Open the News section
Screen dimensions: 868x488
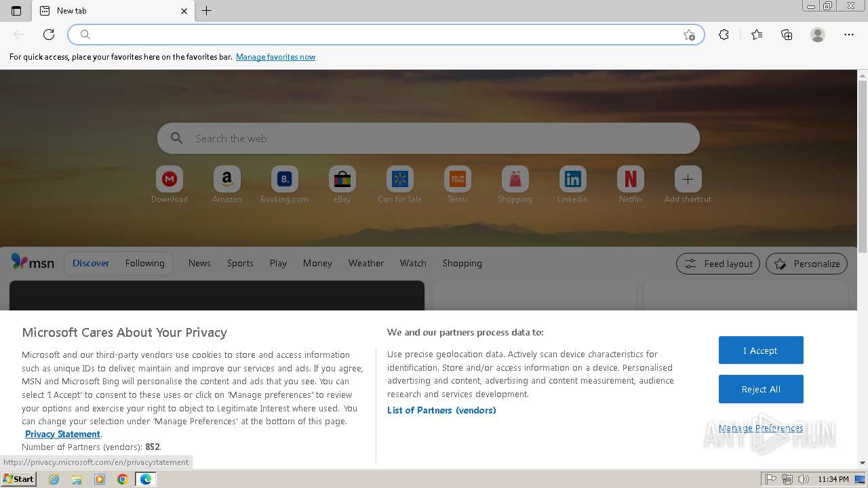pyautogui.click(x=199, y=263)
